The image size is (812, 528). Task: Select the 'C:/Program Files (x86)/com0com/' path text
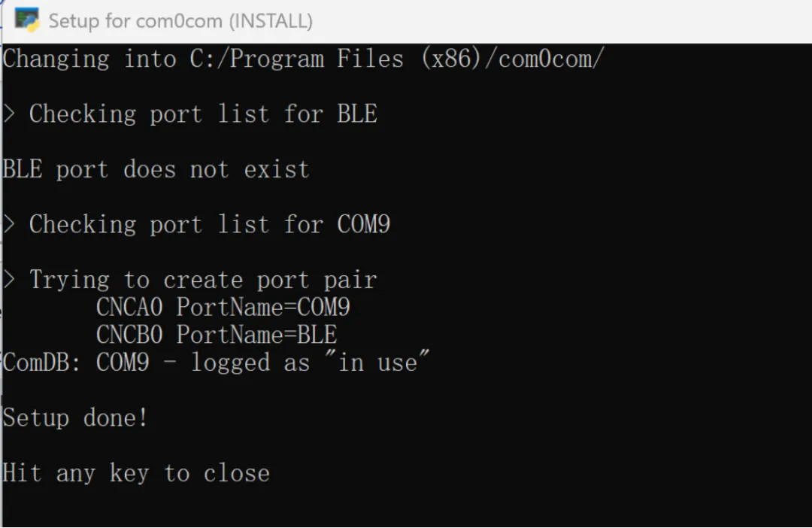tap(397, 59)
